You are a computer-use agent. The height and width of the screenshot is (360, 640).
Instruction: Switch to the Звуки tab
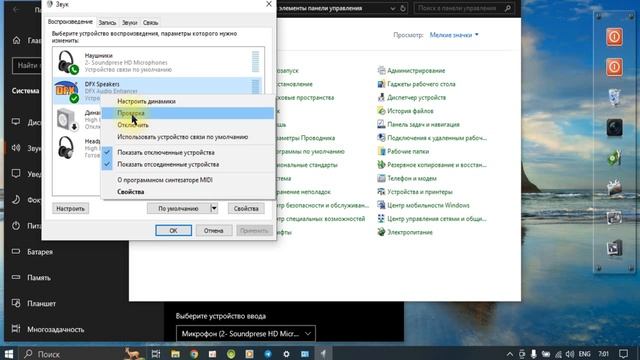129,22
